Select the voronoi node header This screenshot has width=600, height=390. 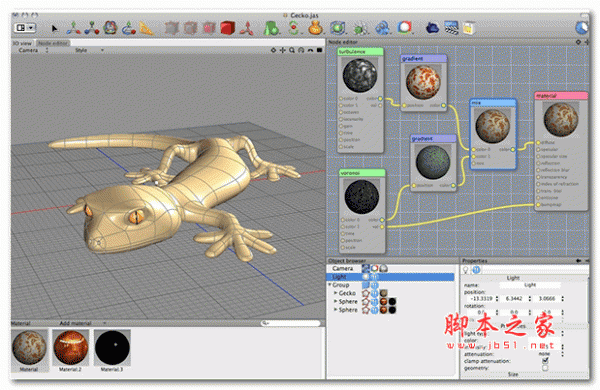362,173
